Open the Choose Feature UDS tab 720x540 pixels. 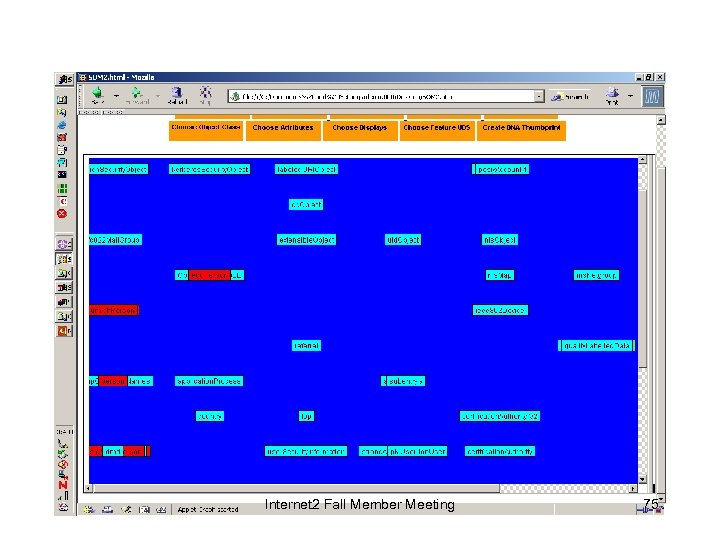coord(437,130)
